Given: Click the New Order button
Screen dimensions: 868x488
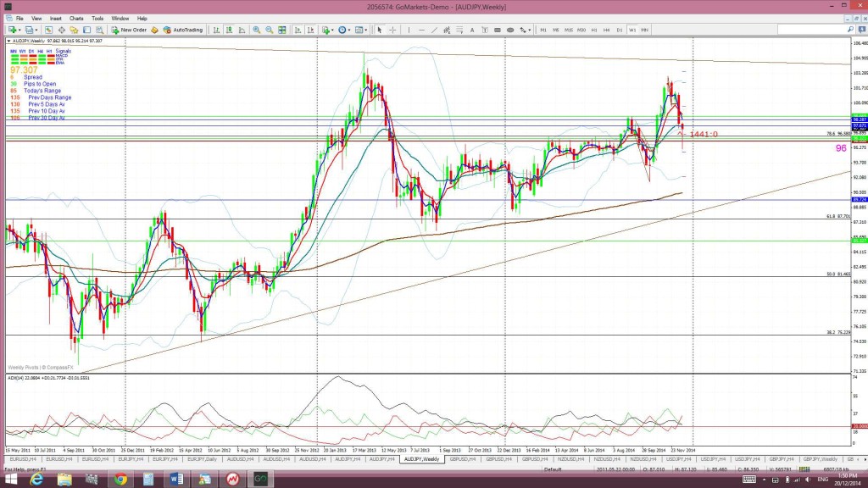Looking at the screenshot, I should [x=129, y=30].
